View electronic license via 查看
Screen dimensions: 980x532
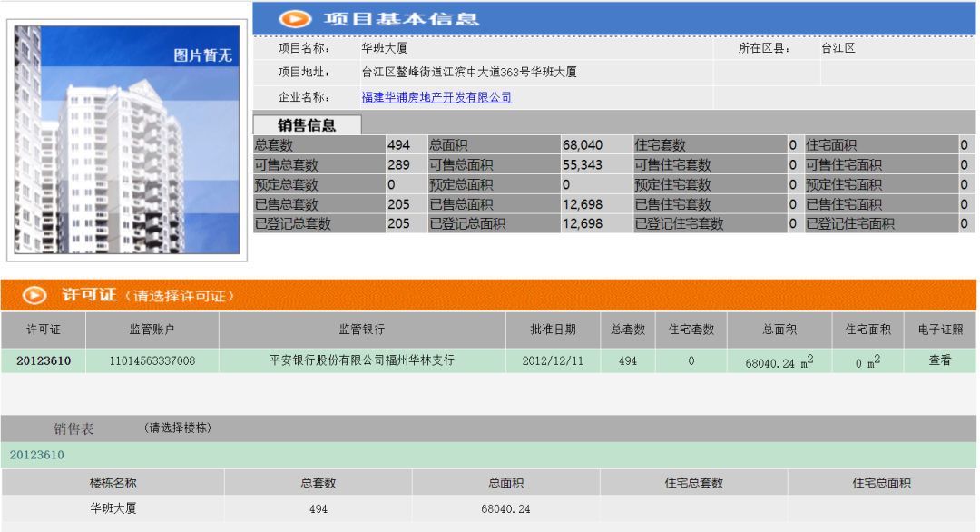939,360
